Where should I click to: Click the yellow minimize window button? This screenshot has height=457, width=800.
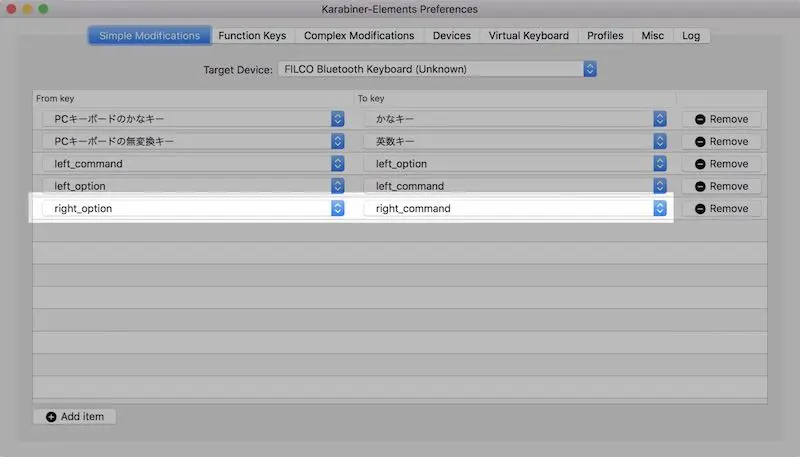[x=27, y=9]
